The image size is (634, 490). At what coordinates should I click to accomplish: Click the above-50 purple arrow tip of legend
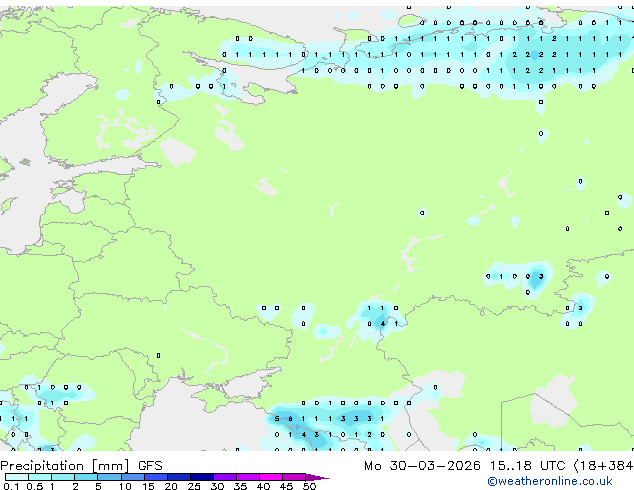point(317,477)
